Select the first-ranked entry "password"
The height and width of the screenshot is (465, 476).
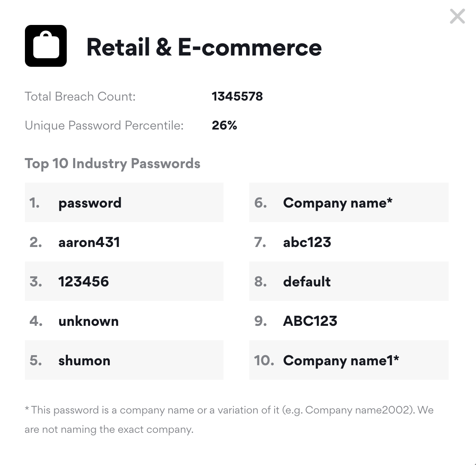click(90, 203)
